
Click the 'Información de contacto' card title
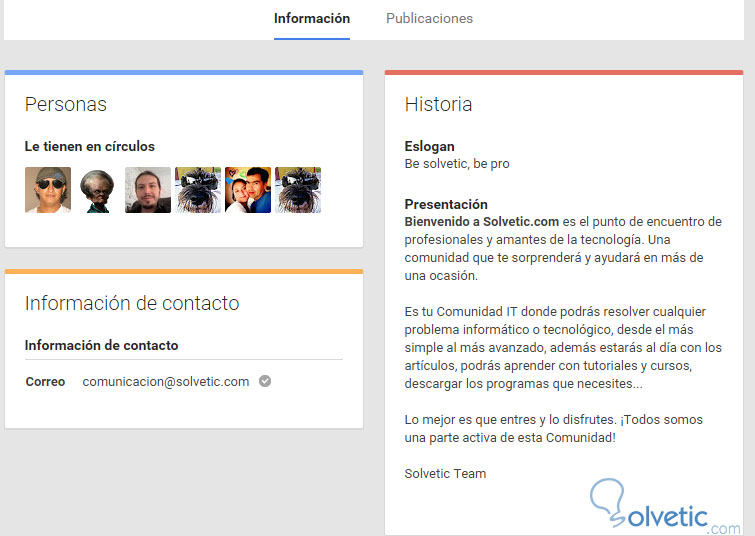click(132, 303)
